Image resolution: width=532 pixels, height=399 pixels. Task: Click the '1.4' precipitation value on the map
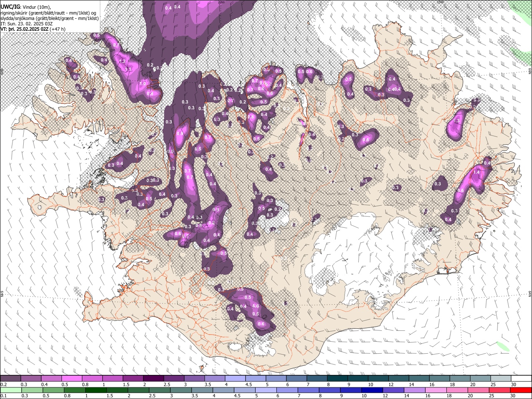(477, 172)
